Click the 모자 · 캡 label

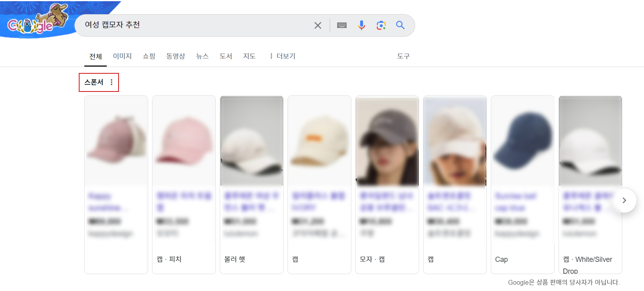pos(372,259)
